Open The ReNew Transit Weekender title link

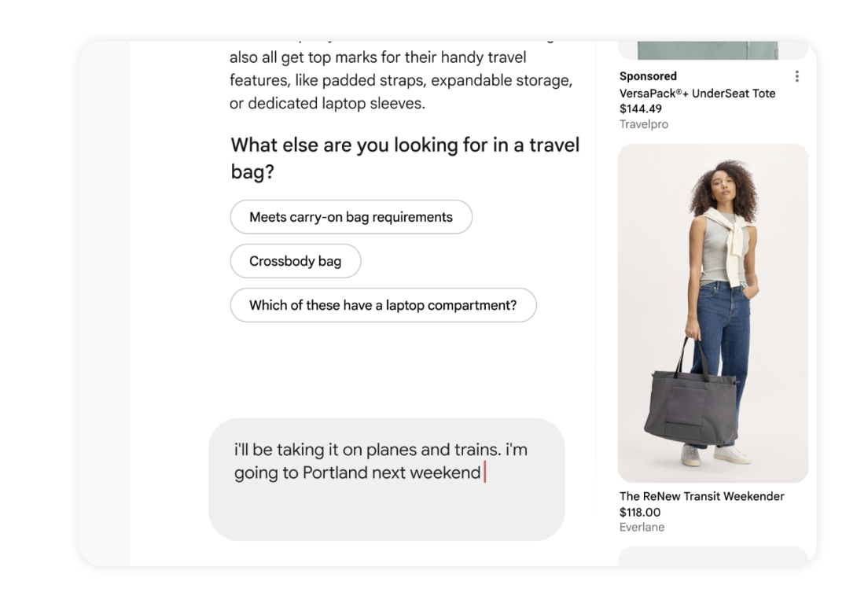701,496
